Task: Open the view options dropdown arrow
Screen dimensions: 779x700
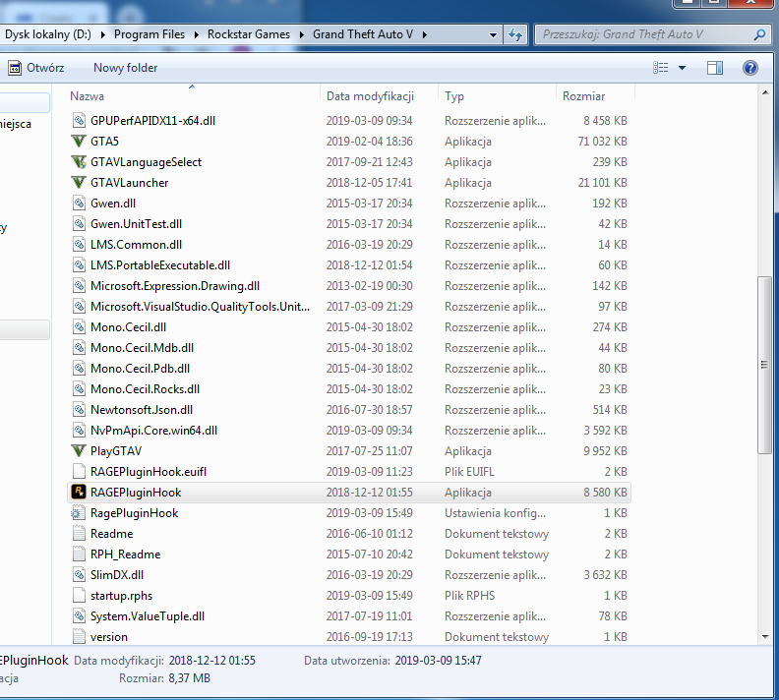Action: pos(683,68)
